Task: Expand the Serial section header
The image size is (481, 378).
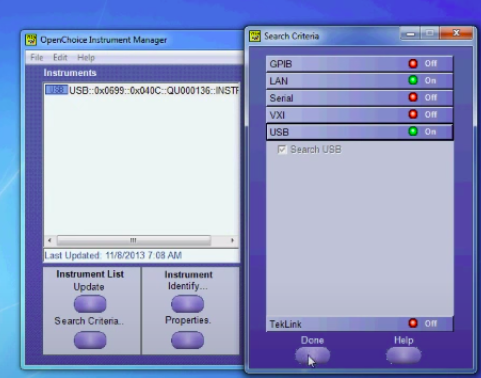Action: 360,98
